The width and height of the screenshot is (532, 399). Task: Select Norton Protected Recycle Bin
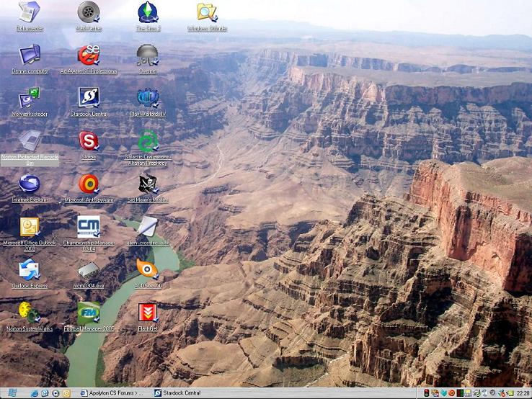point(30,140)
